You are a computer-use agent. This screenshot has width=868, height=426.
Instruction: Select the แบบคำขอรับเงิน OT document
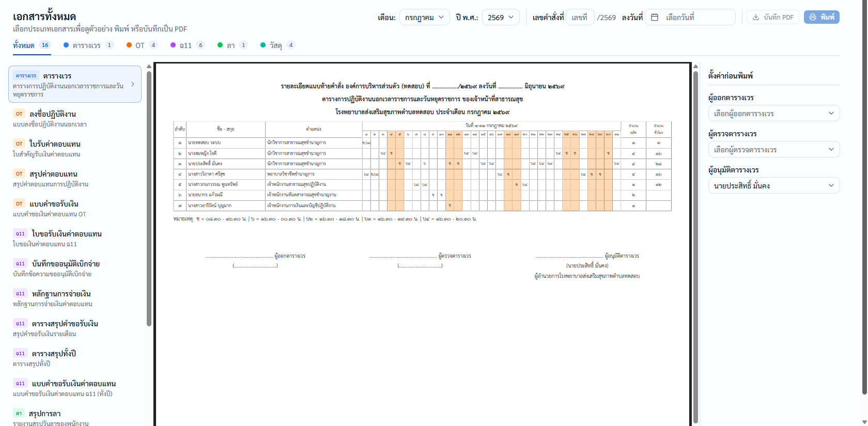(75, 208)
